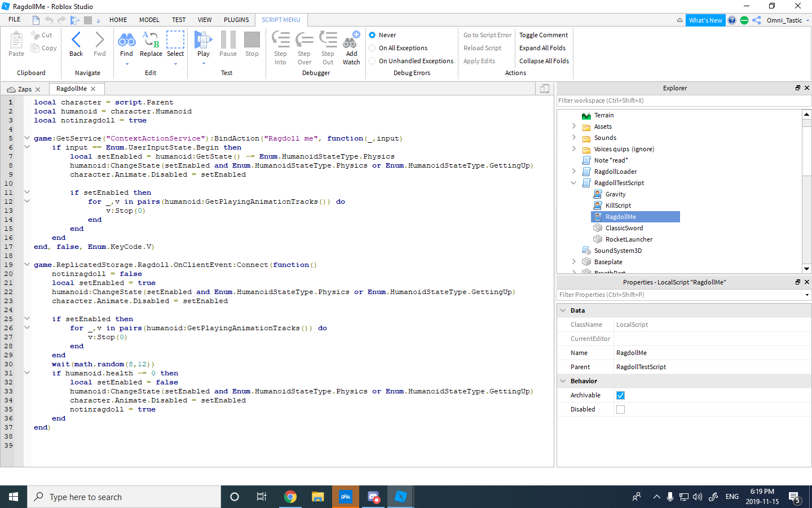Collapse the RagdollTestScript tree node
The image size is (812, 508).
[x=573, y=183]
